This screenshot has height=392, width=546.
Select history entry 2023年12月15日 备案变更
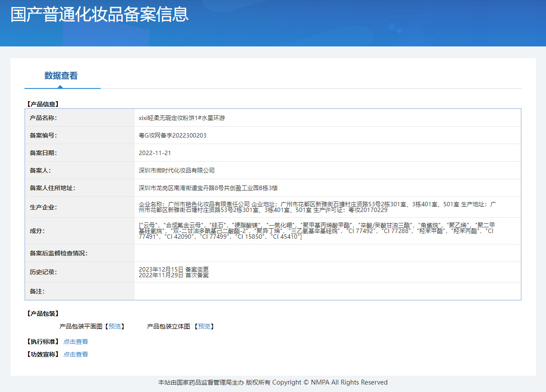coord(174,269)
